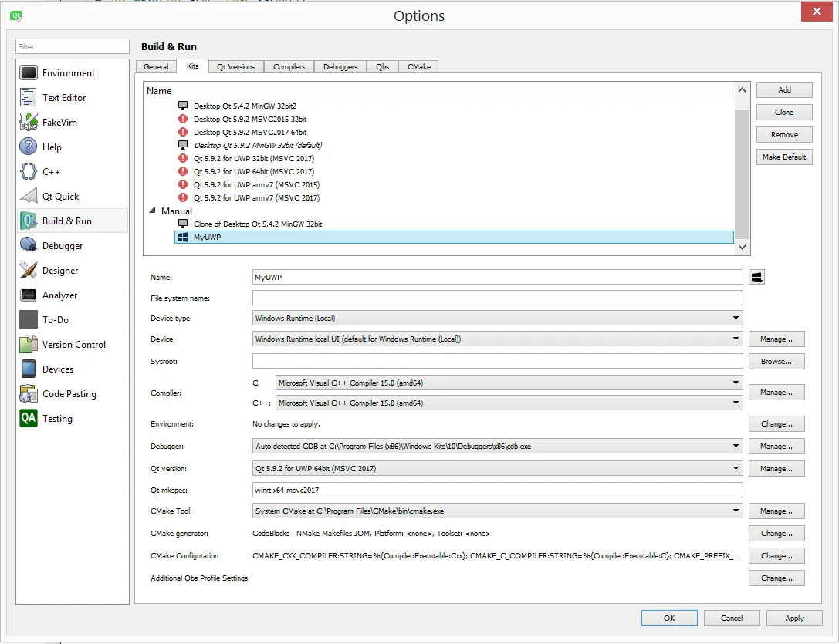Select the Text Editor category icon
Viewport: 839px width, 644px height.
[x=29, y=97]
